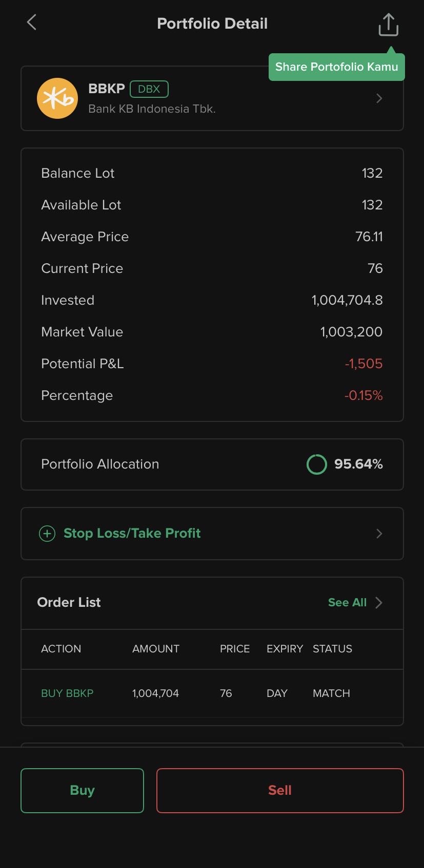Tap the Portfolio Allocation ring indicator

316,464
